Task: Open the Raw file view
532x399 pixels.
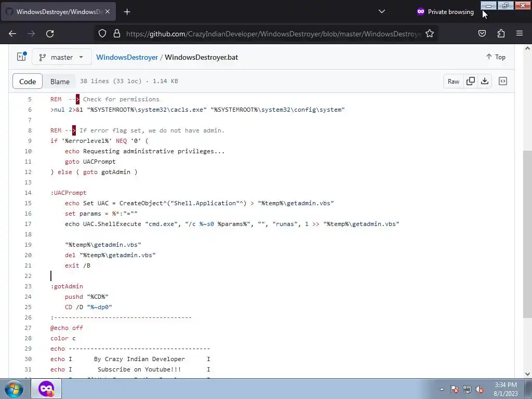Action: click(453, 82)
